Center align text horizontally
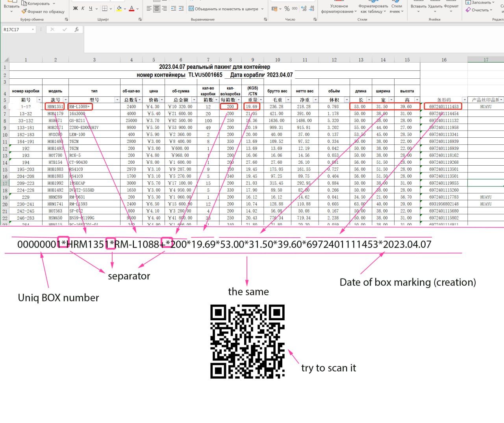Image resolution: width=504 pixels, height=423 pixels. [157, 8]
